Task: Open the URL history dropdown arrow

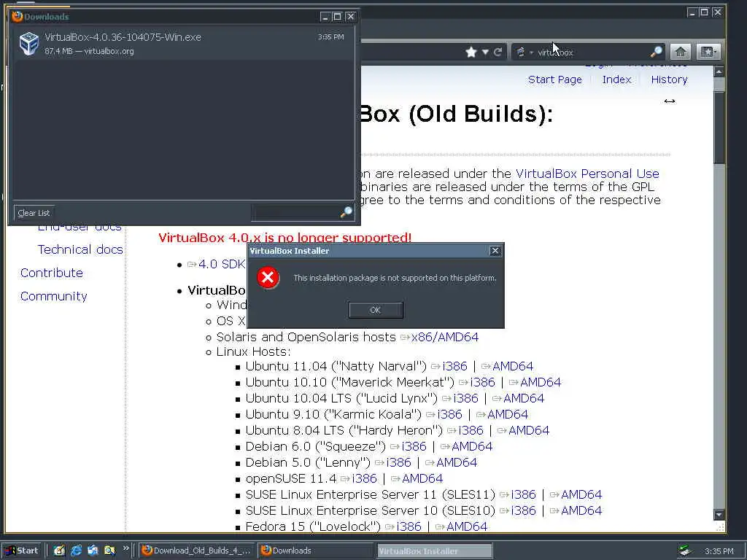Action: point(485,52)
